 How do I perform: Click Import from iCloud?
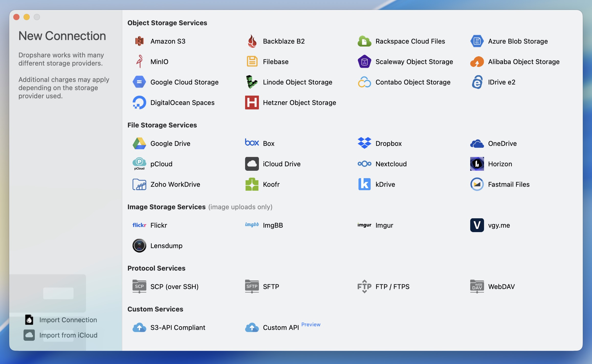68,335
